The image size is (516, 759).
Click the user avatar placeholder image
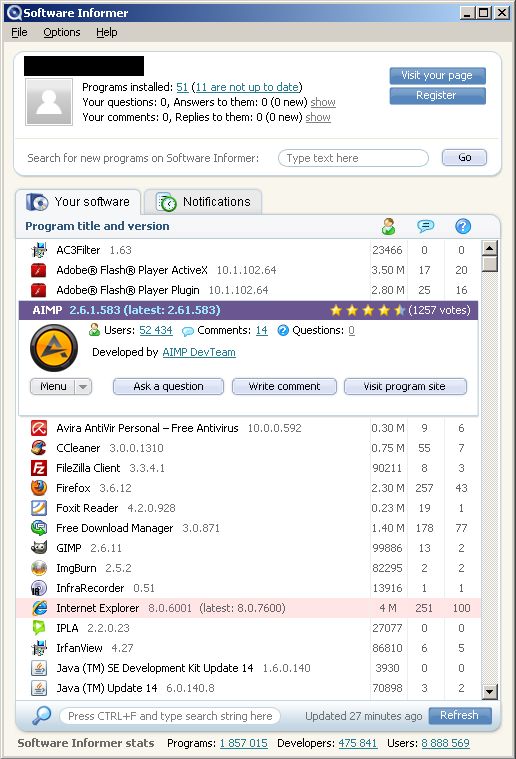coord(49,103)
